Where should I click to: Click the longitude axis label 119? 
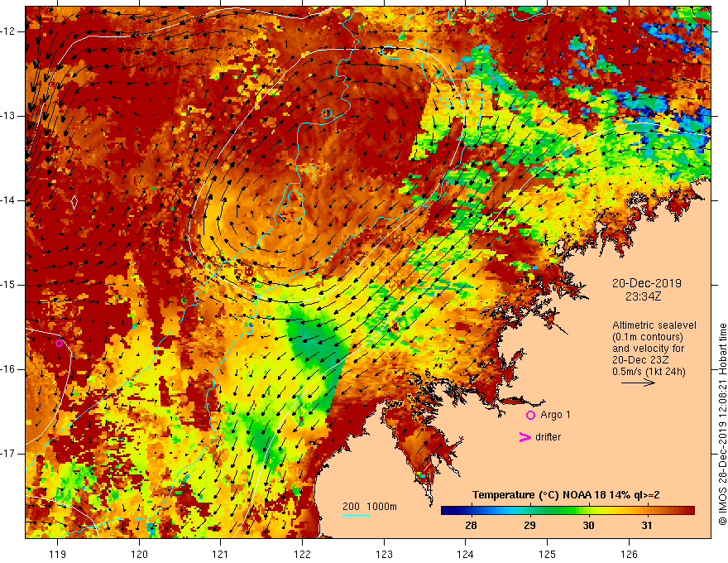coord(58,554)
